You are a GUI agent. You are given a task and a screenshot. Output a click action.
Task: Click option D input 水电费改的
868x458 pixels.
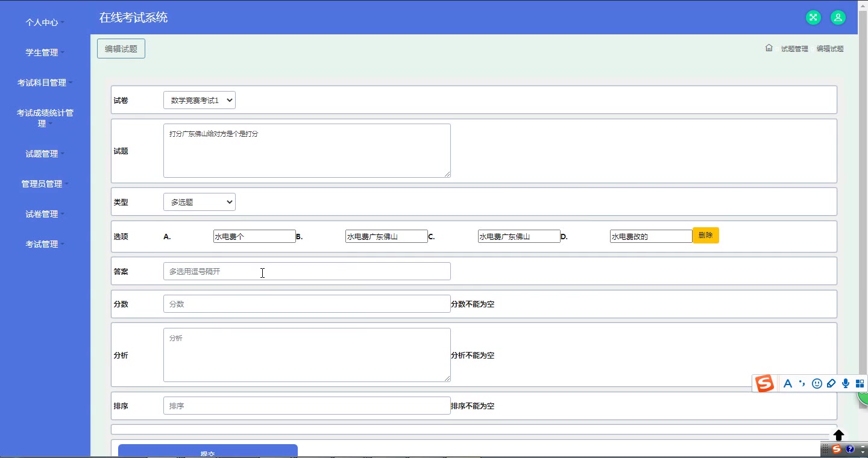651,236
